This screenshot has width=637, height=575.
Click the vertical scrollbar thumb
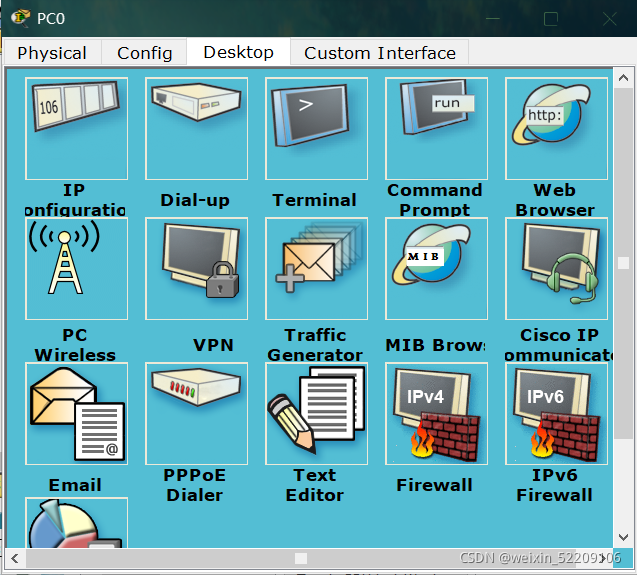624,263
